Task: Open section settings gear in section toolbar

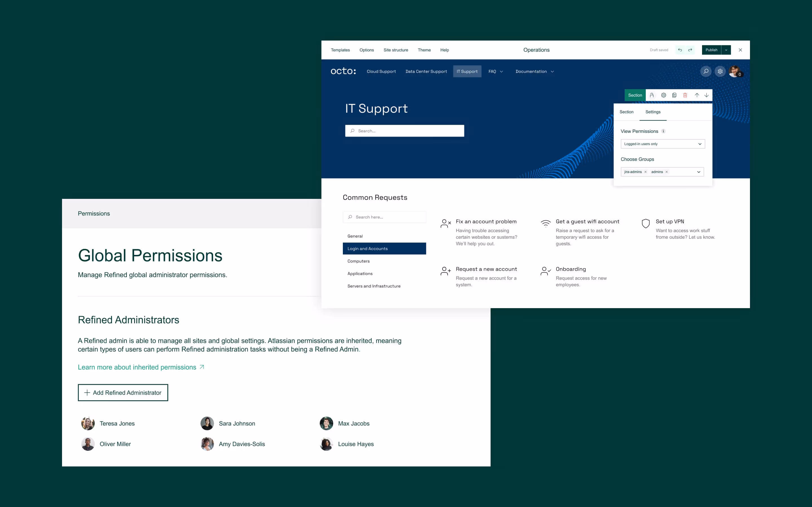Action: click(663, 95)
